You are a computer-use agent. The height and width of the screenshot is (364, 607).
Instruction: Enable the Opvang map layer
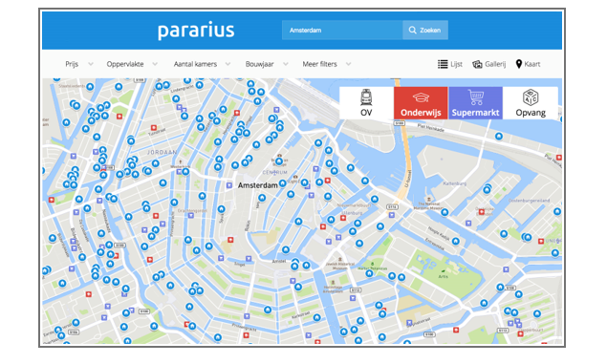[x=531, y=103]
